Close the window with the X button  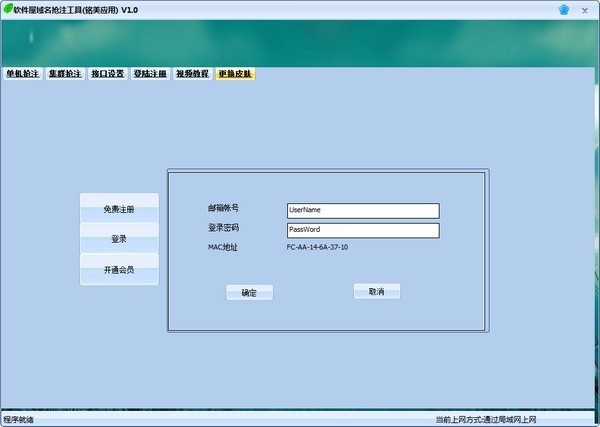[584, 11]
